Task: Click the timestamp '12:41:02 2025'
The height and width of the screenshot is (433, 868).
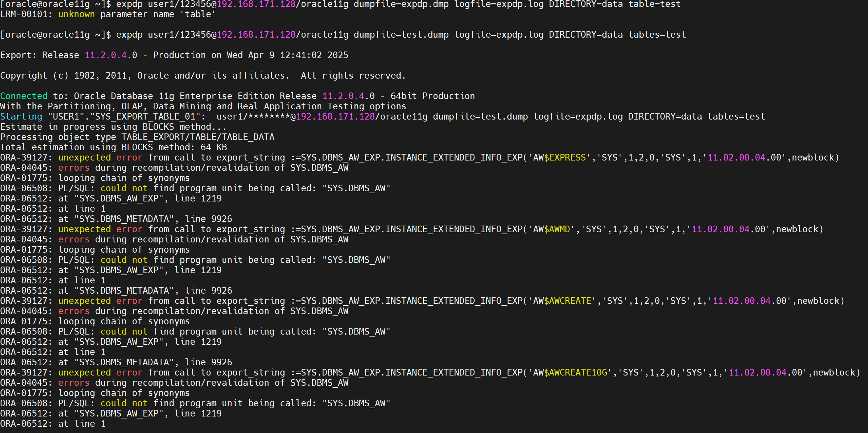Action: coord(314,55)
